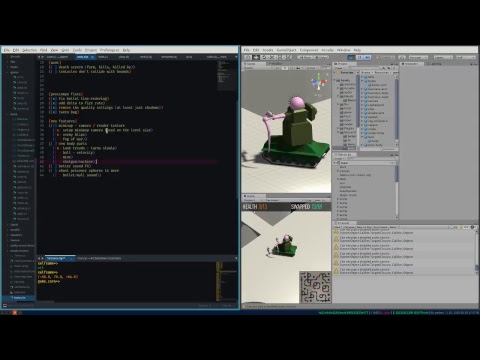Open the Game view Display dropdown
This screenshot has height=360, width=480.
tap(254, 200)
